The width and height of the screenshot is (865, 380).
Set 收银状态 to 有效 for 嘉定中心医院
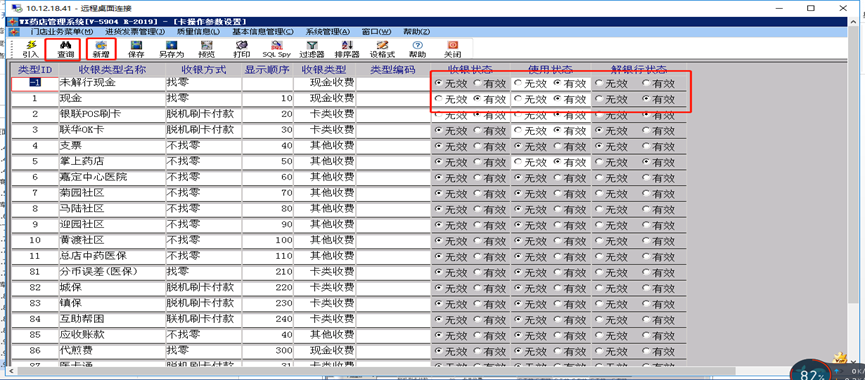478,178
